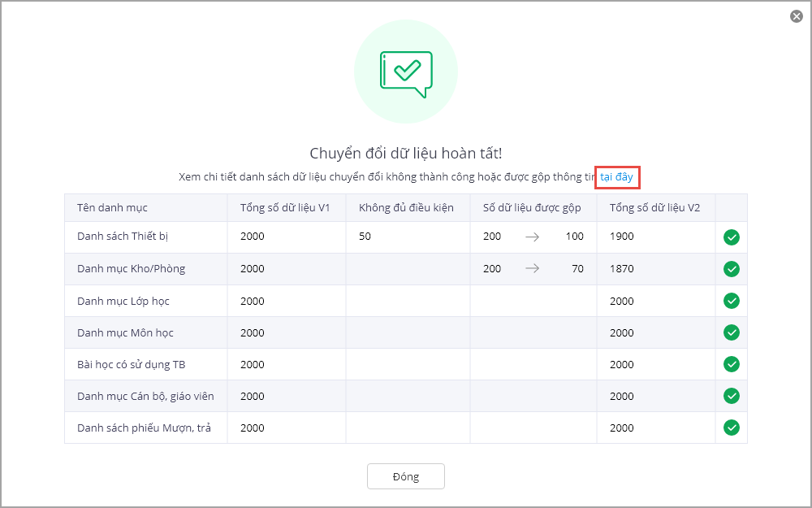
Task: Click green check icon for Danh mục Kho/Phòng
Action: click(x=732, y=269)
